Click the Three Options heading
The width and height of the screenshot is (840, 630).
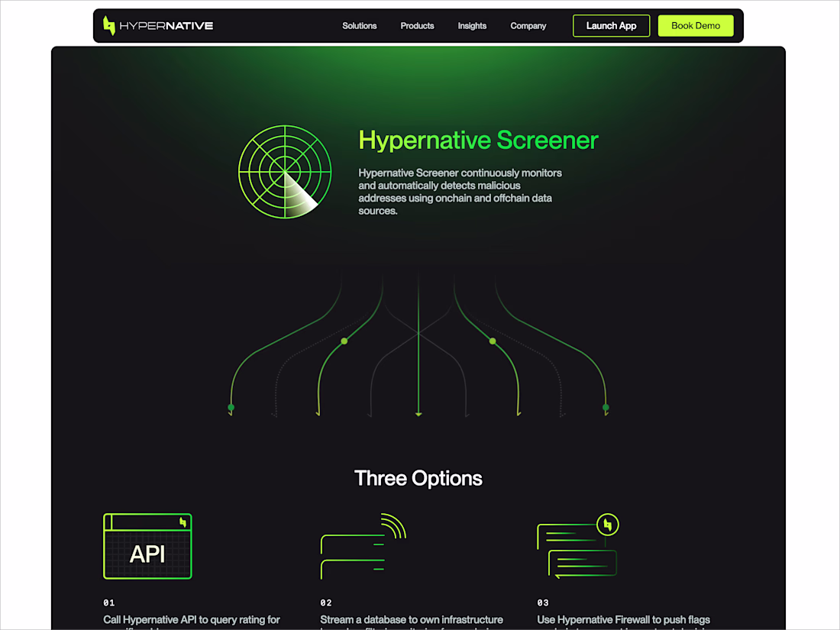pos(418,478)
